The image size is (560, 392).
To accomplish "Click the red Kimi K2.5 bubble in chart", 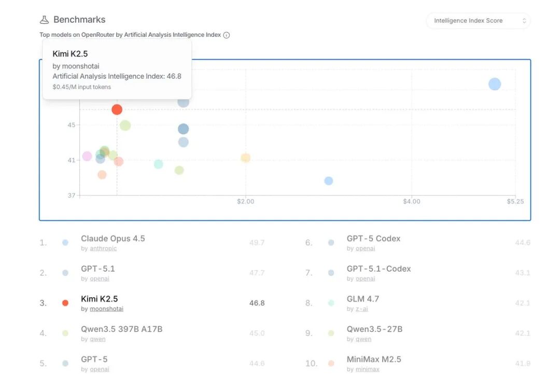I will [x=117, y=109].
